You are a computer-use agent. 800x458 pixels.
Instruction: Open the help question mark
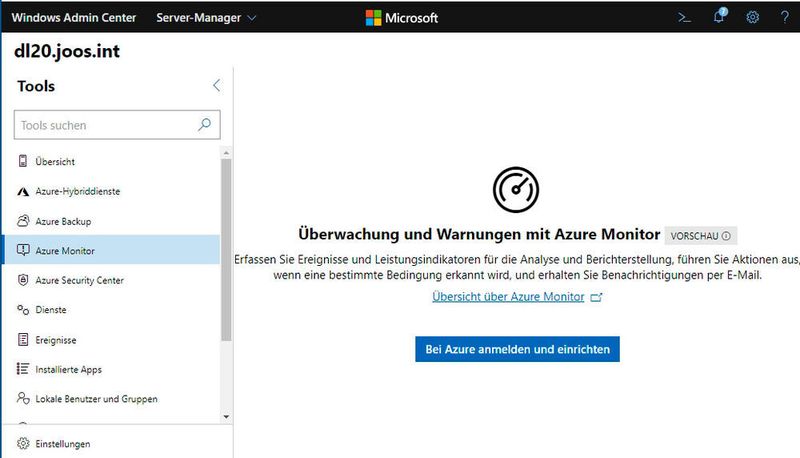[785, 17]
